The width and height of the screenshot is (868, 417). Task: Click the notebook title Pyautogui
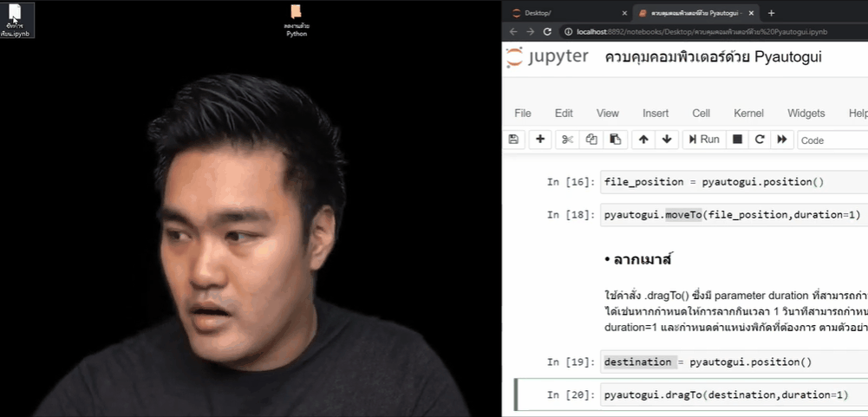[713, 57]
